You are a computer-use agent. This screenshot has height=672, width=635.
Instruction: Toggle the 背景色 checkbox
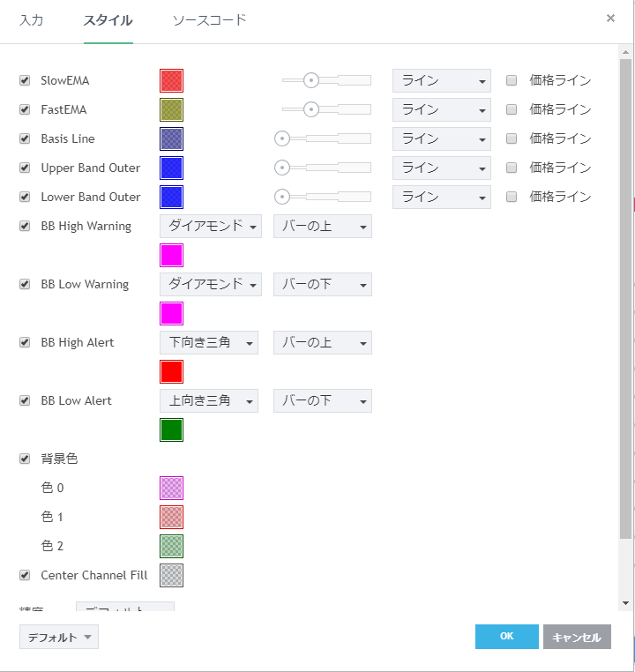[25, 459]
